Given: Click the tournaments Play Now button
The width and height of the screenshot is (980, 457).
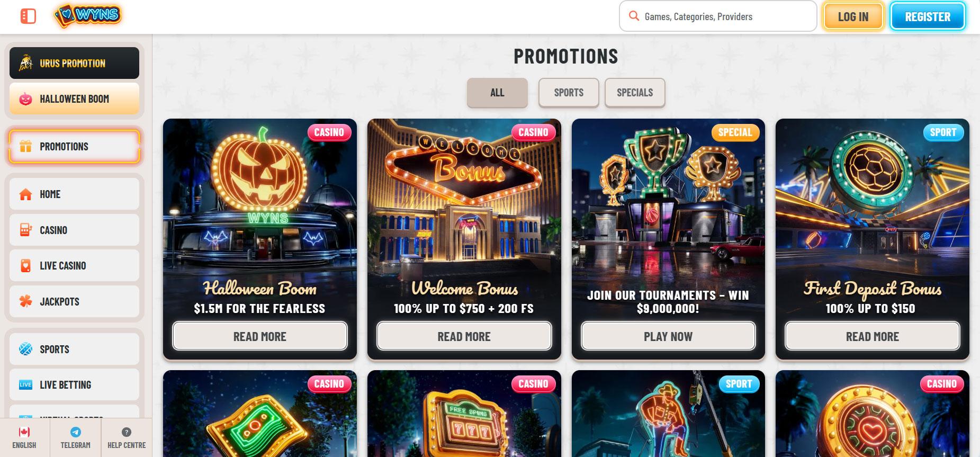Looking at the screenshot, I should 668,336.
